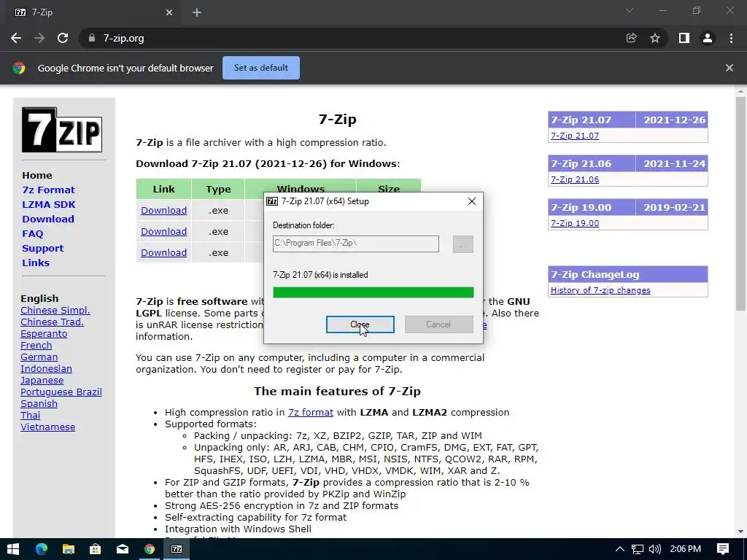Open History of 7-zip changes link

[x=600, y=290]
